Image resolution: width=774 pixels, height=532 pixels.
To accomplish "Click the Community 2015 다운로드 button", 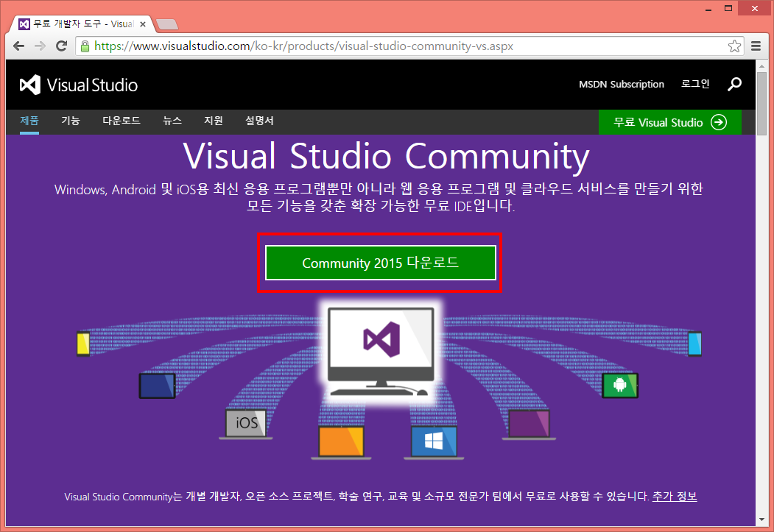I will pyautogui.click(x=381, y=263).
